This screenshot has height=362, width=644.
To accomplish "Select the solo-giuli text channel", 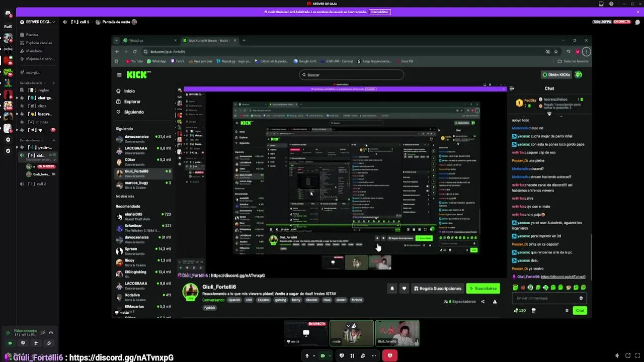I will pyautogui.click(x=33, y=72).
